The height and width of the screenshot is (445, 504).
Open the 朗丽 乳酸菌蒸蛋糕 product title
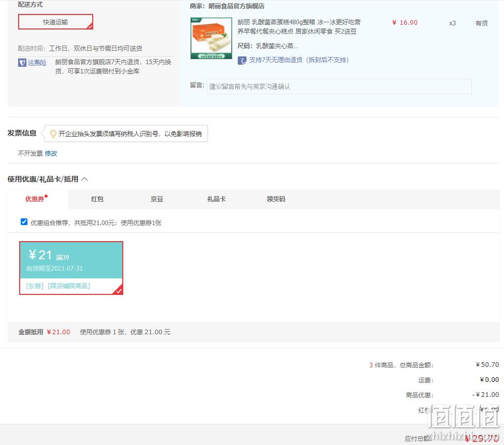[x=299, y=27]
